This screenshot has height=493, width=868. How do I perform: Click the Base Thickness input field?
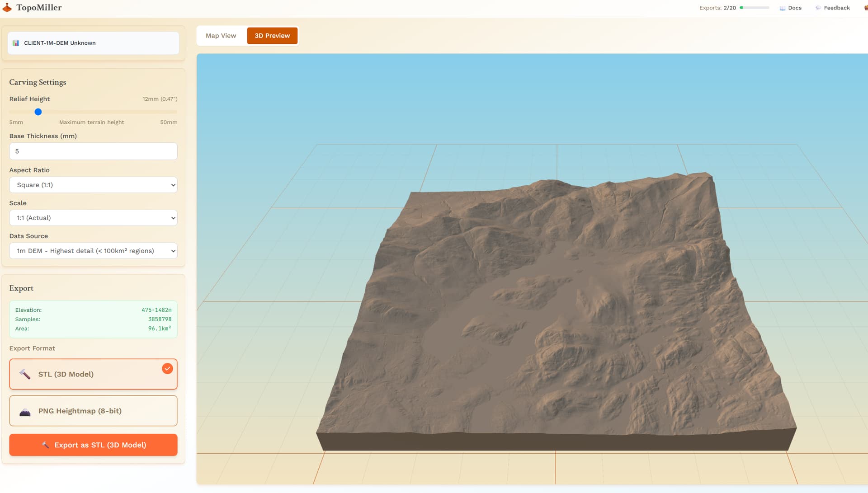93,151
